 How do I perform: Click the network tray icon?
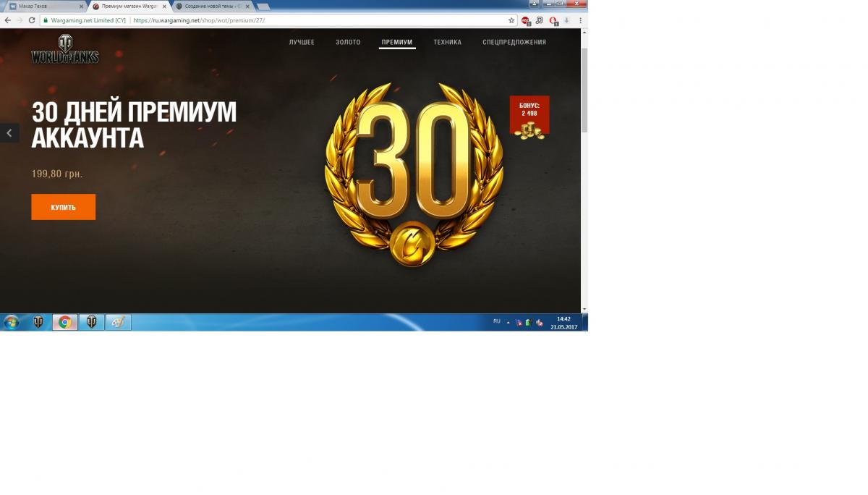coord(519,322)
